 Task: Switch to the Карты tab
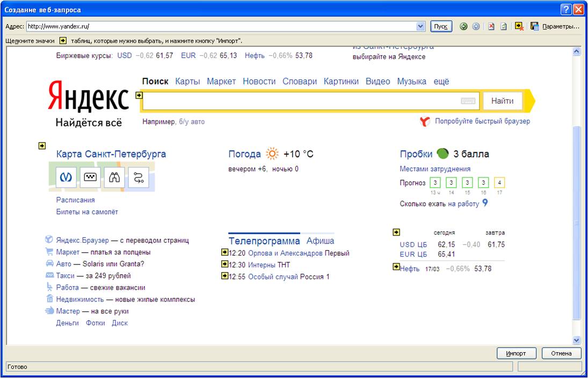tap(187, 81)
